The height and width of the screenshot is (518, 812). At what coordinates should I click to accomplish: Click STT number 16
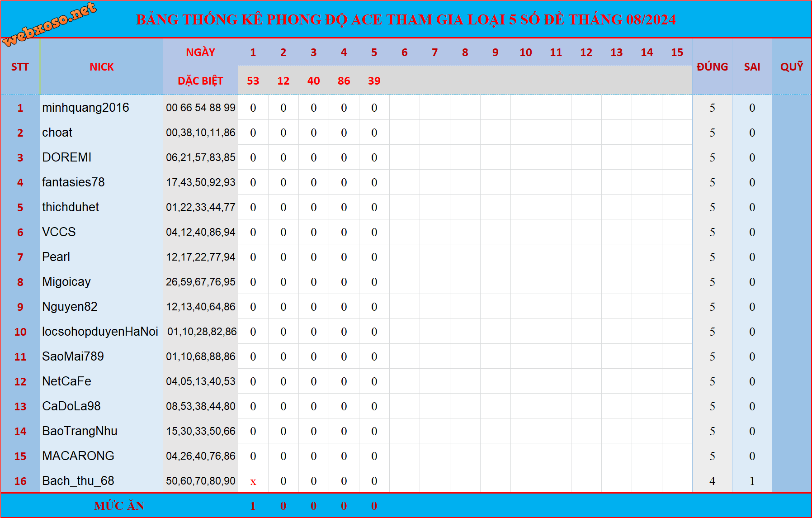tap(20, 481)
